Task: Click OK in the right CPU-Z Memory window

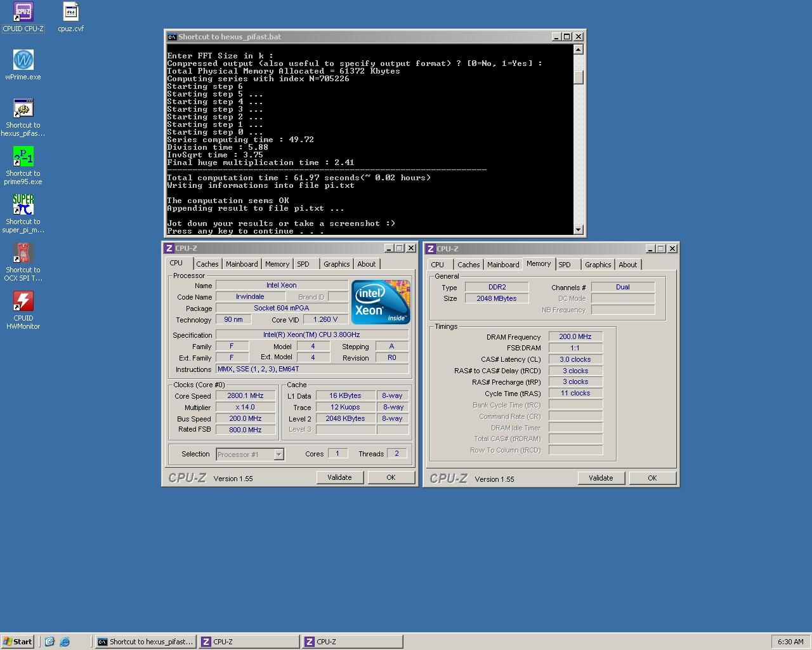Action: pos(652,478)
